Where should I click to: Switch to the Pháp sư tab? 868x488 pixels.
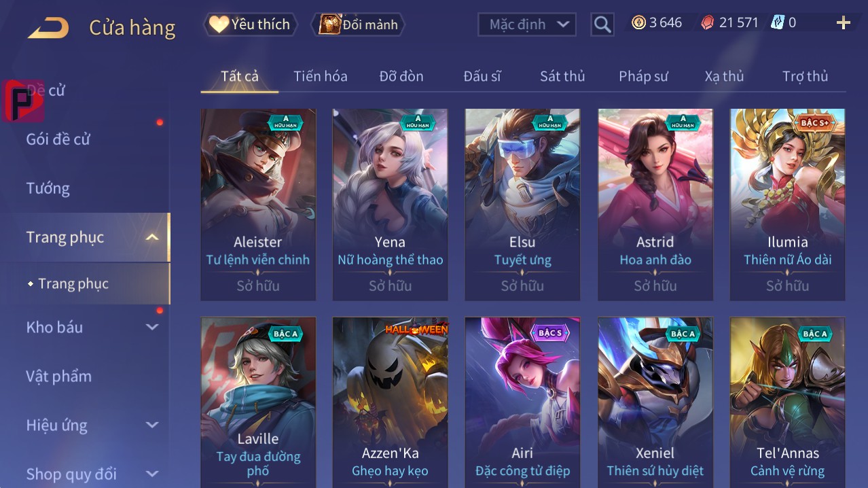643,76
